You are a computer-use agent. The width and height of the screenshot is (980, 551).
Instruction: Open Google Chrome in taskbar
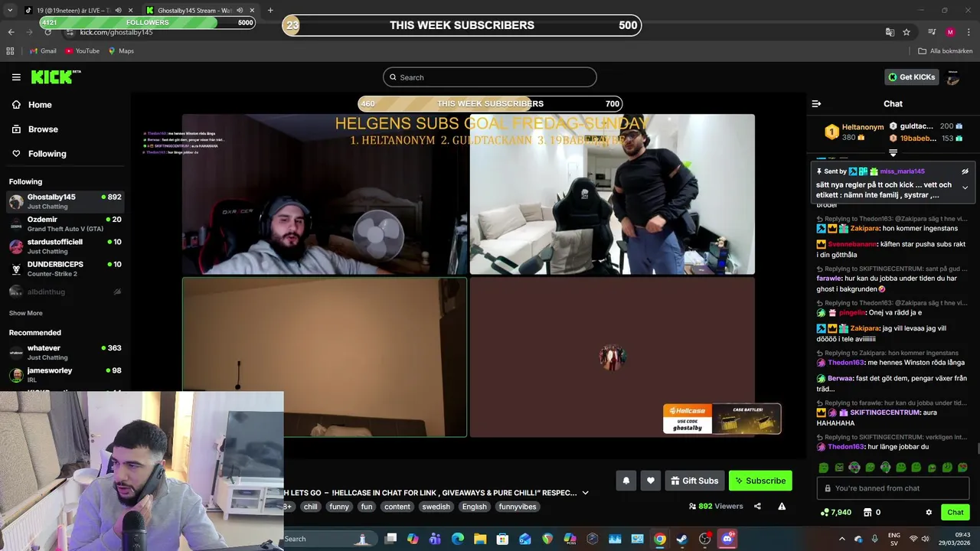point(660,539)
